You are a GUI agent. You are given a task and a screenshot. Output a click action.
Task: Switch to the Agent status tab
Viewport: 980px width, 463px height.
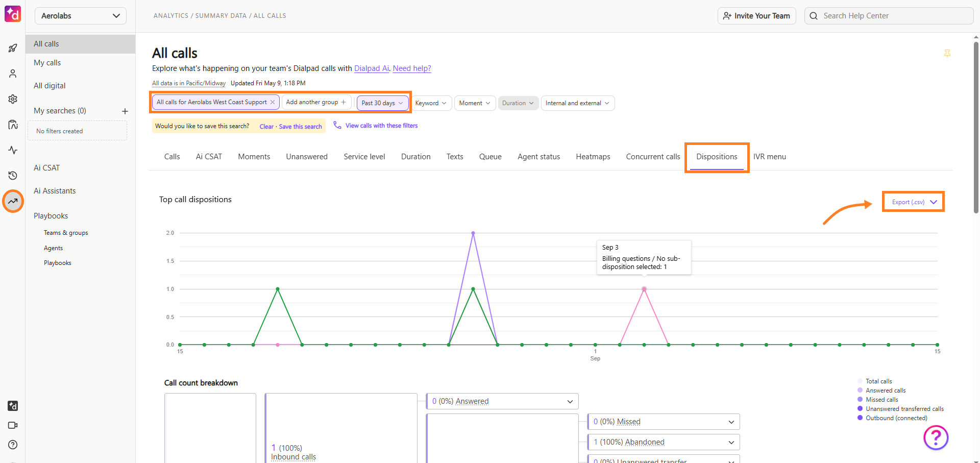(539, 157)
